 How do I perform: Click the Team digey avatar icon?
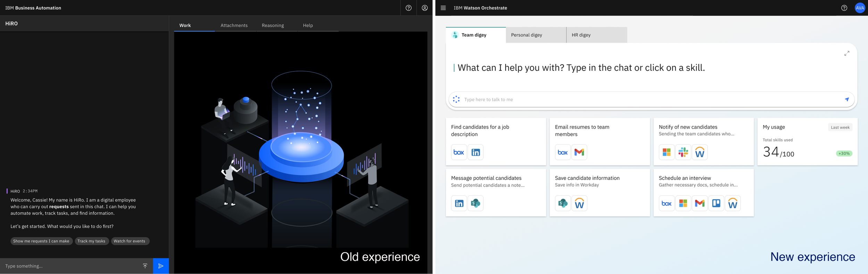tap(455, 35)
